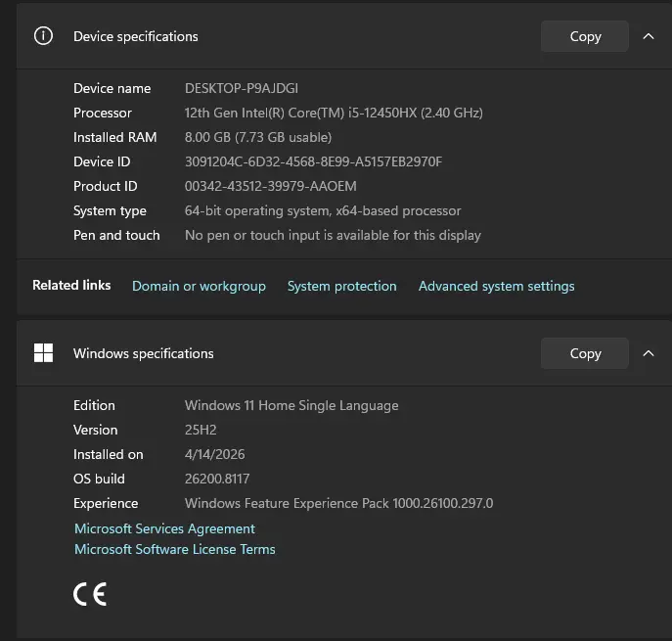
Task: Click the Device ID label
Action: coord(102,161)
